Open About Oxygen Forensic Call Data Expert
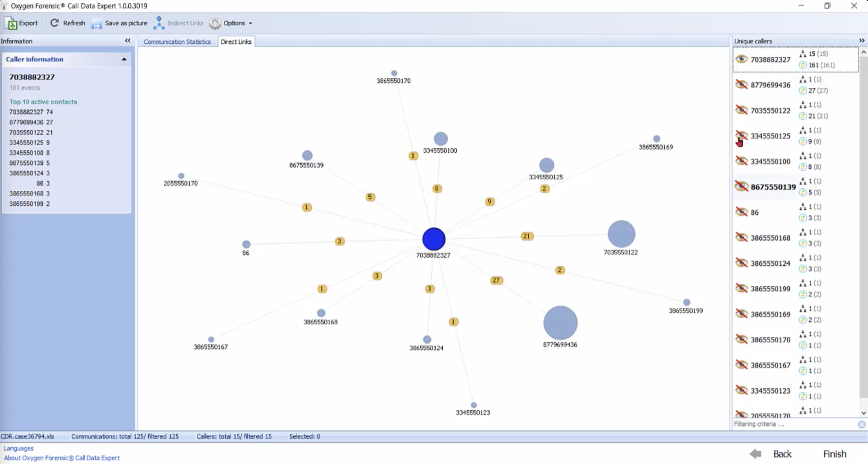This screenshot has width=868, height=464. pos(62,458)
